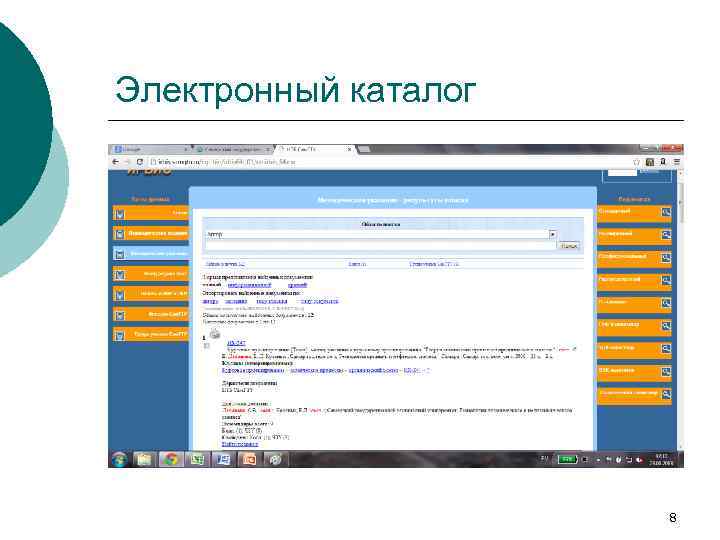Show hidden system tray icons arrow
The image size is (720, 540).
click(x=598, y=460)
